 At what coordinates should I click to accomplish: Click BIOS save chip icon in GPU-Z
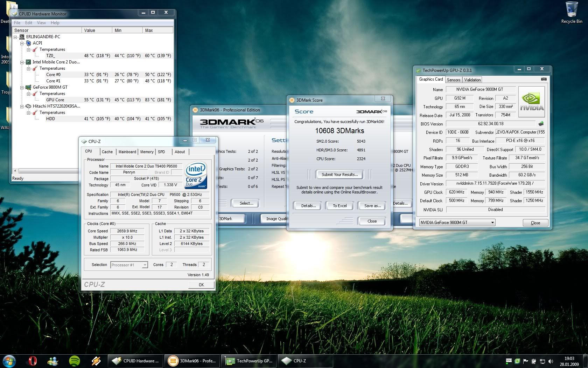click(x=541, y=124)
